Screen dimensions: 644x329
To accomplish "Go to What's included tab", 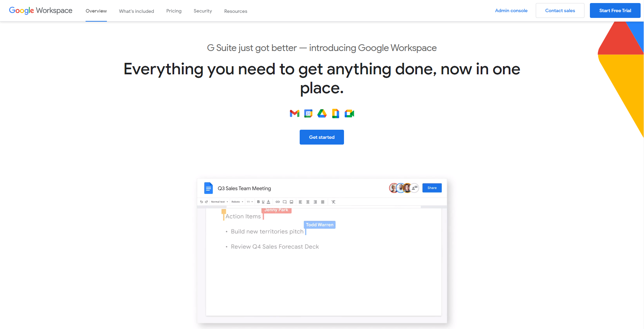I will coord(136,11).
